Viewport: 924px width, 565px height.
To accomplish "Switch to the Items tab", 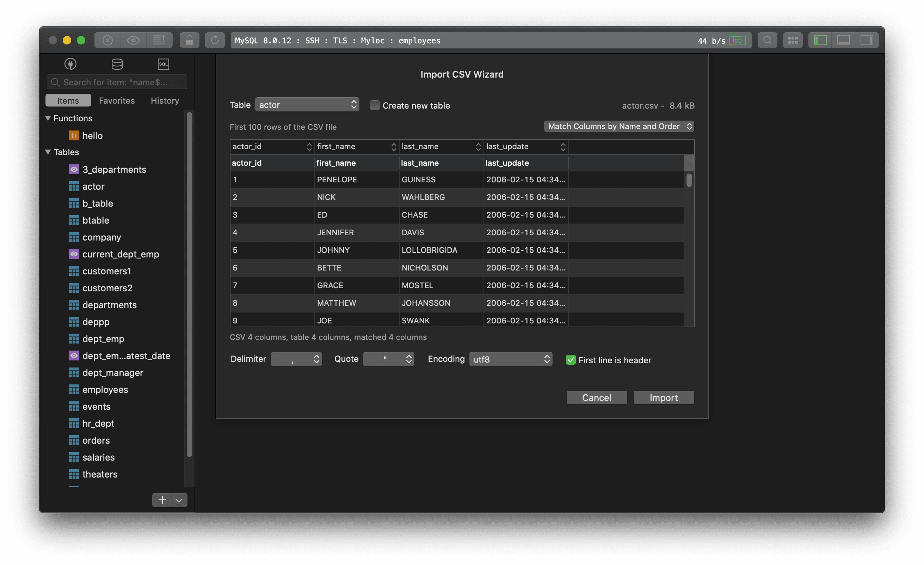I will click(x=68, y=100).
